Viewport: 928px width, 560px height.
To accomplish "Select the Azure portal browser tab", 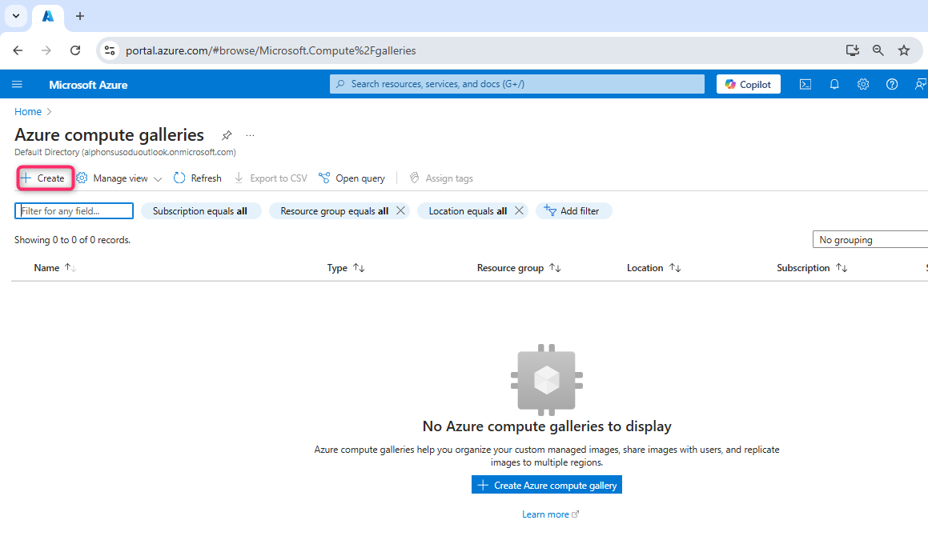I will click(48, 17).
